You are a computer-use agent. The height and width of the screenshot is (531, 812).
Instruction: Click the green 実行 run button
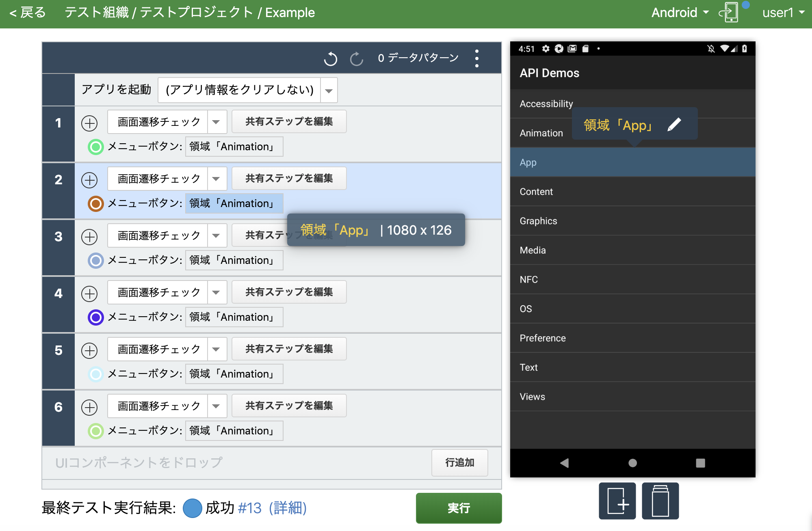coord(459,508)
